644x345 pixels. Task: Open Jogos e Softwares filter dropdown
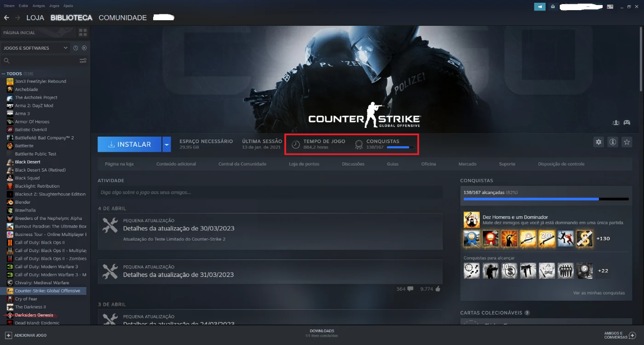(x=35, y=48)
